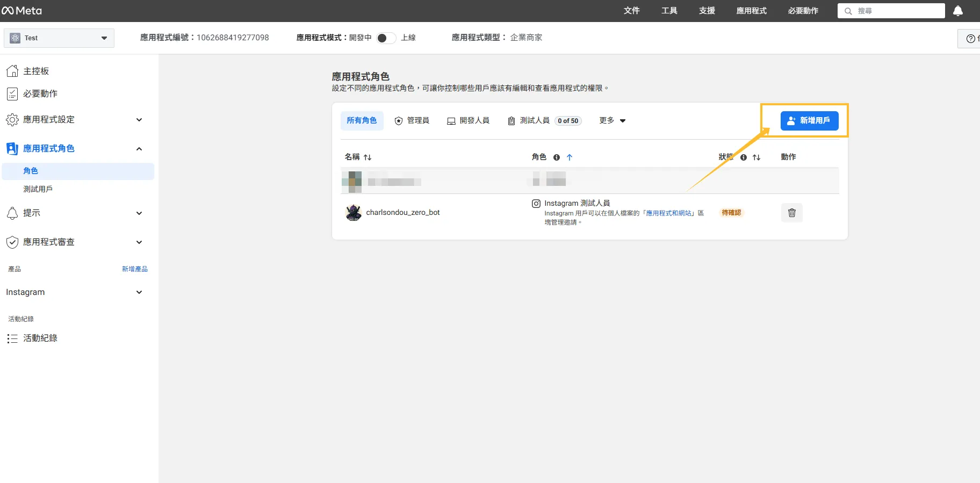Delete charlsondou_zero_bot with trash icon

click(x=791, y=213)
